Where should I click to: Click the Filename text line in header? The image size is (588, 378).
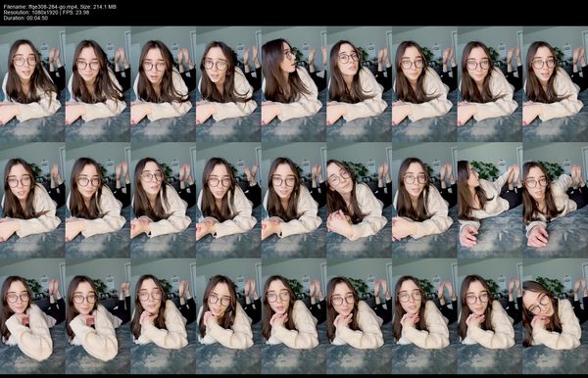(x=60, y=7)
